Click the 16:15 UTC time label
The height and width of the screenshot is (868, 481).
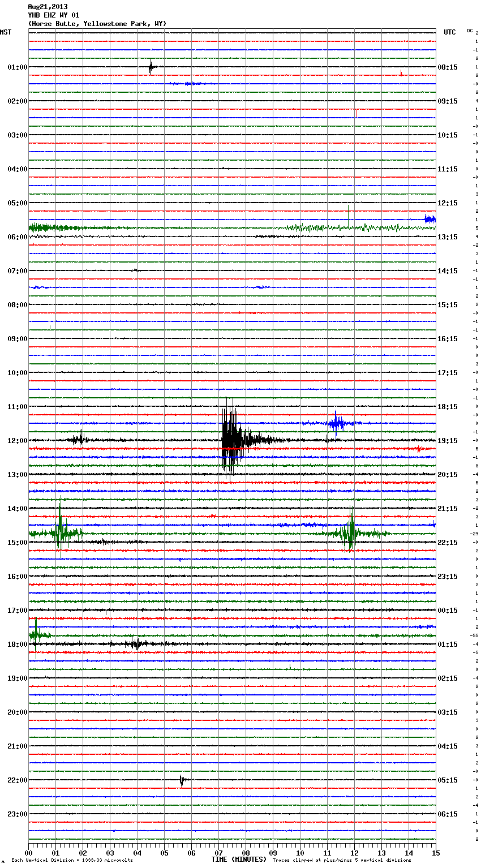[448, 339]
